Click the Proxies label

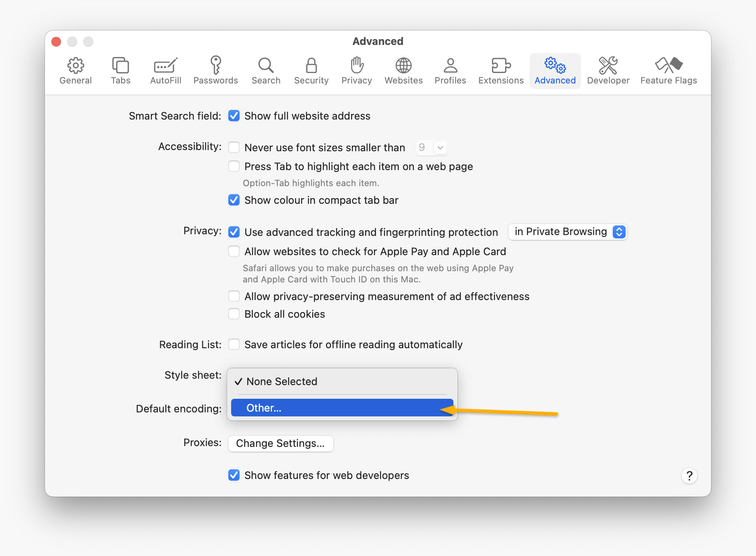202,442
